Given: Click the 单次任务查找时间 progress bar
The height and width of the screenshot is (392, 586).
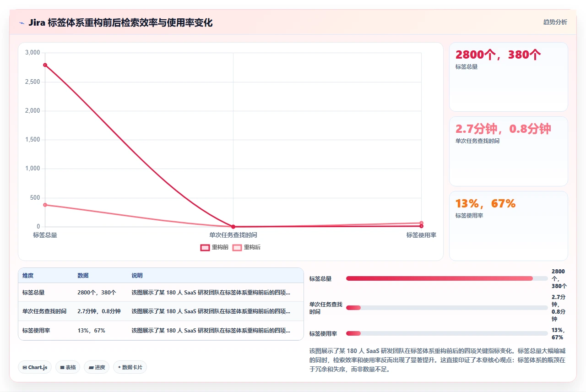Looking at the screenshot, I should (x=447, y=308).
